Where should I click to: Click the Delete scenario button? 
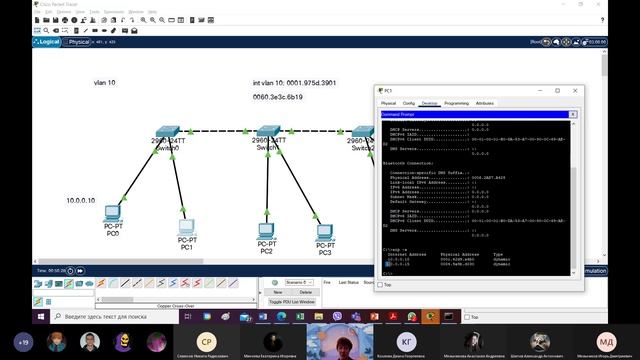pyautogui.click(x=306, y=292)
